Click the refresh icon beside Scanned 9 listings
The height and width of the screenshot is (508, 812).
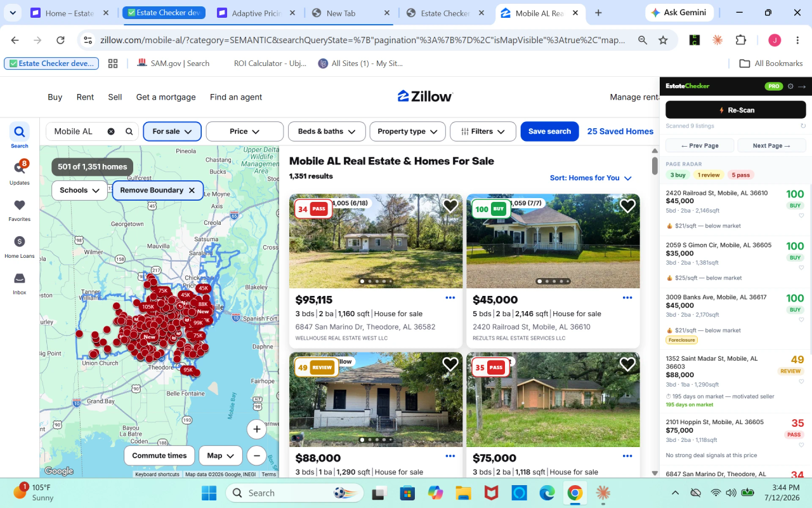803,126
